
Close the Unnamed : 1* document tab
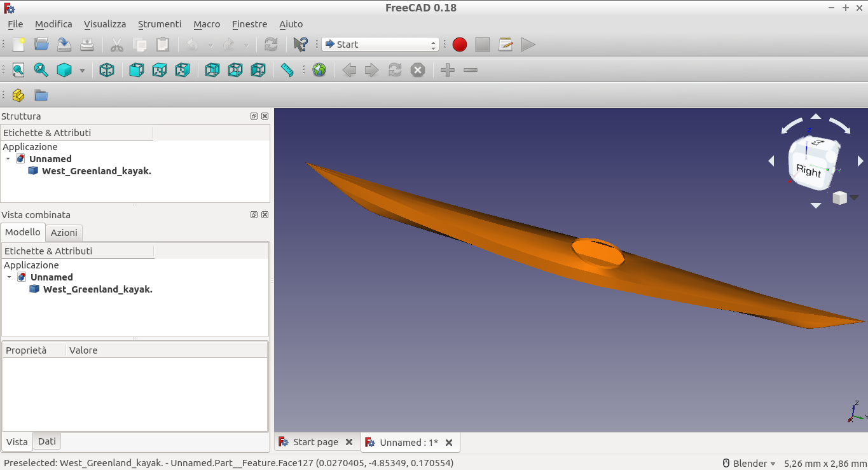pos(449,443)
